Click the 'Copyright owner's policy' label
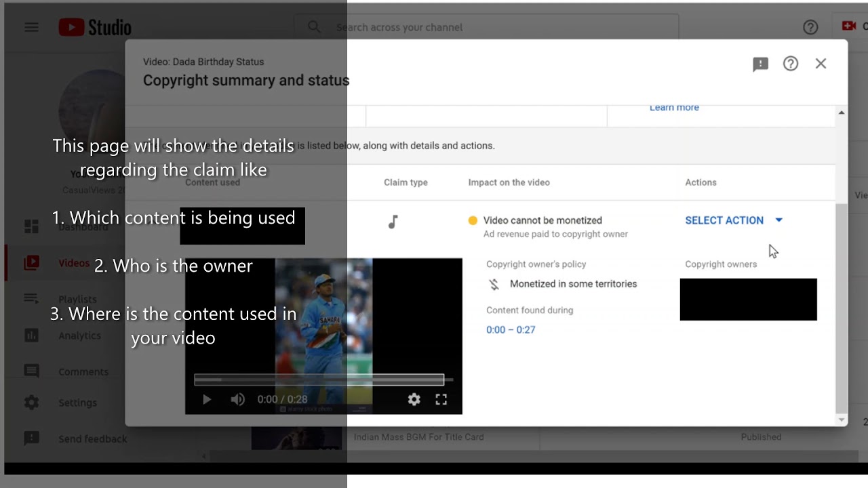The height and width of the screenshot is (488, 868). [536, 264]
